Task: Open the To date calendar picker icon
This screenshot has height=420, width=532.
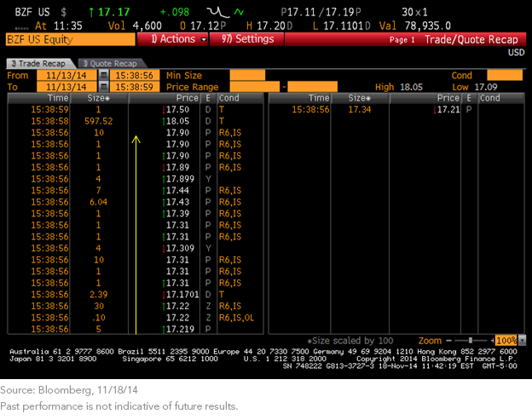Action: (x=104, y=87)
